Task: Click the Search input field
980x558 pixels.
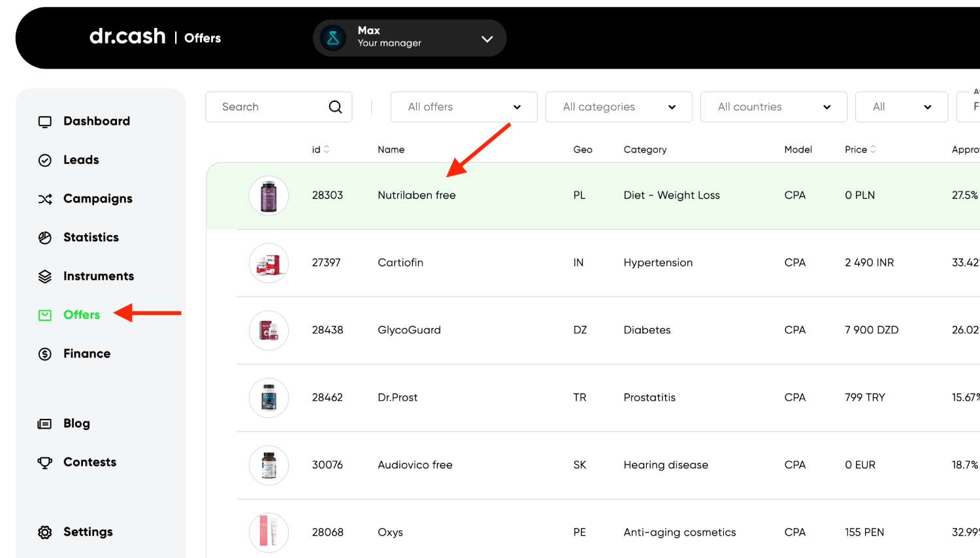Action: click(279, 107)
